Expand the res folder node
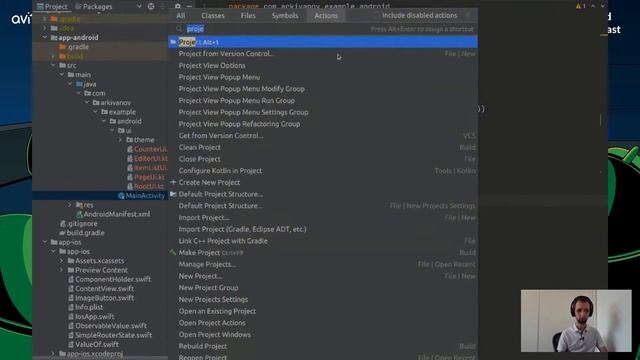The height and width of the screenshot is (360, 640). coord(70,205)
